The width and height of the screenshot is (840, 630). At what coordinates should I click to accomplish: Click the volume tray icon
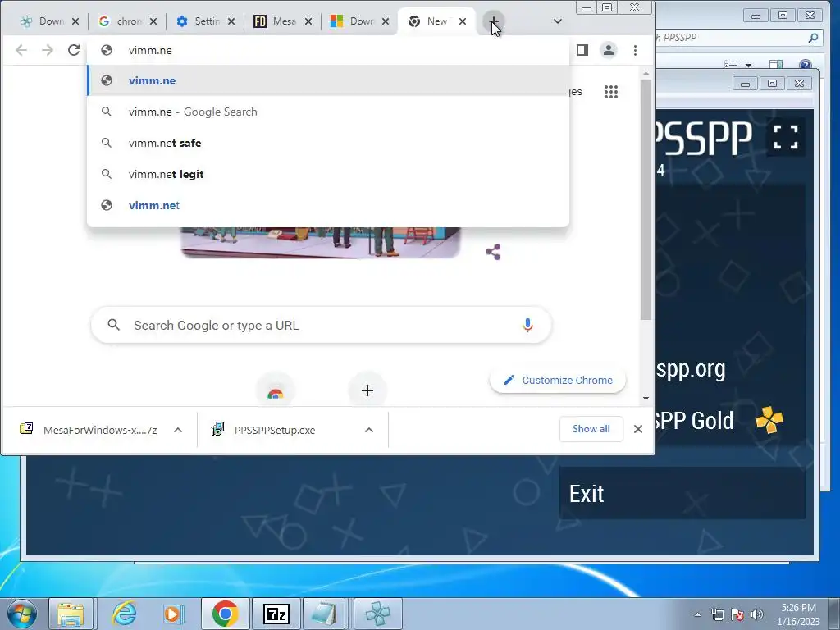click(x=757, y=614)
